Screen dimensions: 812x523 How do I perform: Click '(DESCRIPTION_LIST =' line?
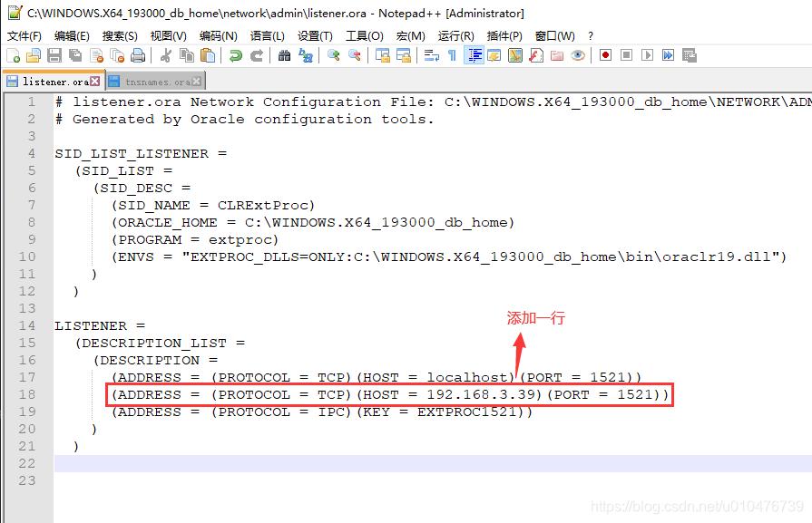(x=160, y=343)
